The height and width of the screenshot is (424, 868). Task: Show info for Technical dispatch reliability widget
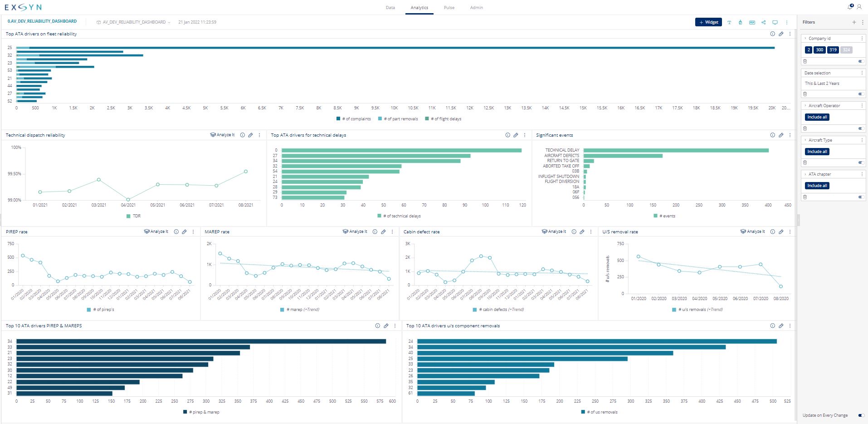243,135
